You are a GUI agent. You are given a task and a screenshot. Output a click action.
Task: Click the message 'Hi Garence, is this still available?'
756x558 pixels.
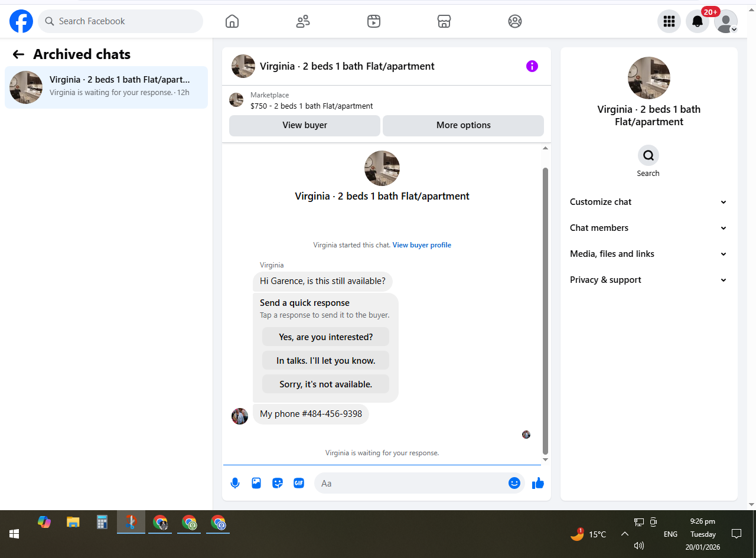pyautogui.click(x=322, y=281)
